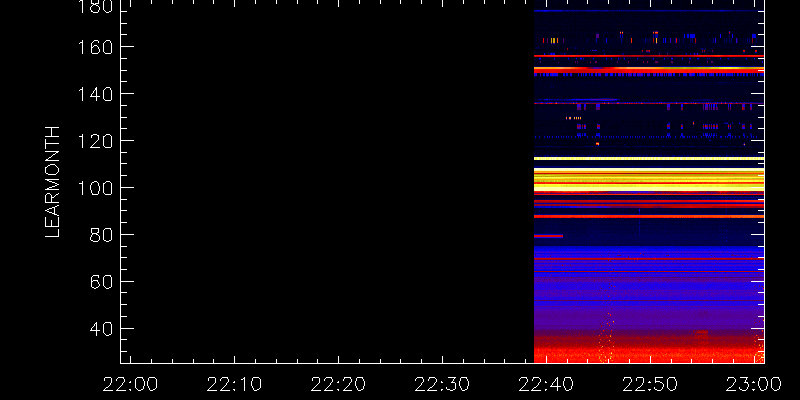Select the 22:30 time axis label
The width and height of the screenshot is (800, 400).
coord(442,384)
